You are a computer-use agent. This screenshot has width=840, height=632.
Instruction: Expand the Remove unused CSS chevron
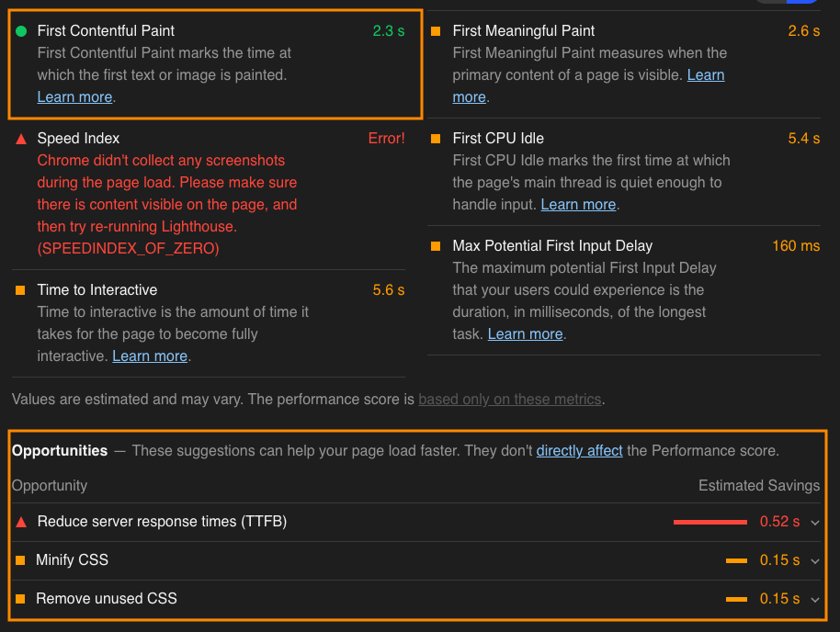814,600
